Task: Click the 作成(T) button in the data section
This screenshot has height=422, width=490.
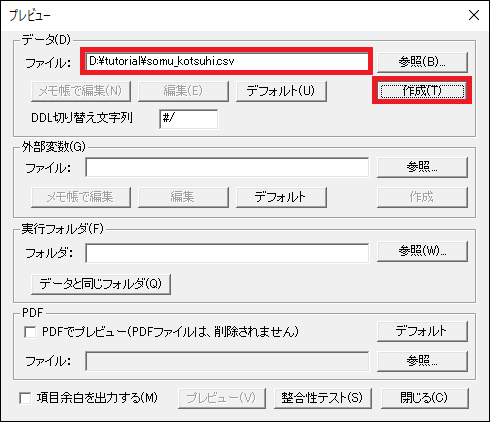Action: click(422, 91)
